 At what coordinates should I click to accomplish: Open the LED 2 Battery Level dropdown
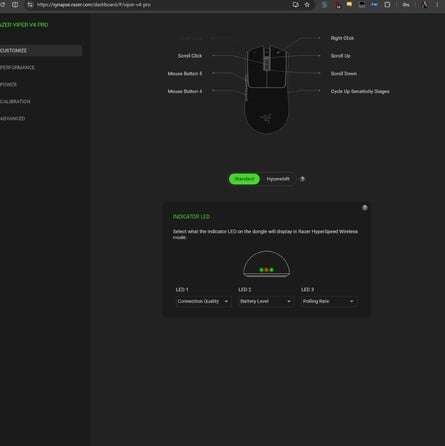click(x=266, y=301)
